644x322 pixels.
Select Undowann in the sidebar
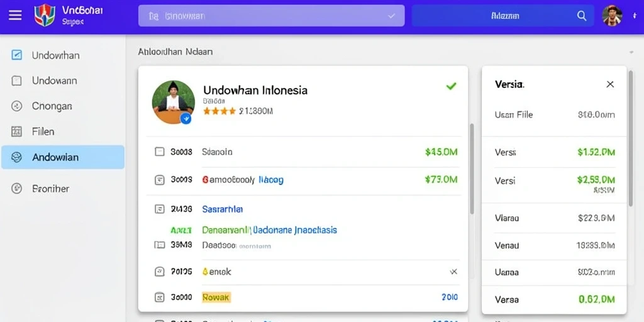(62, 80)
